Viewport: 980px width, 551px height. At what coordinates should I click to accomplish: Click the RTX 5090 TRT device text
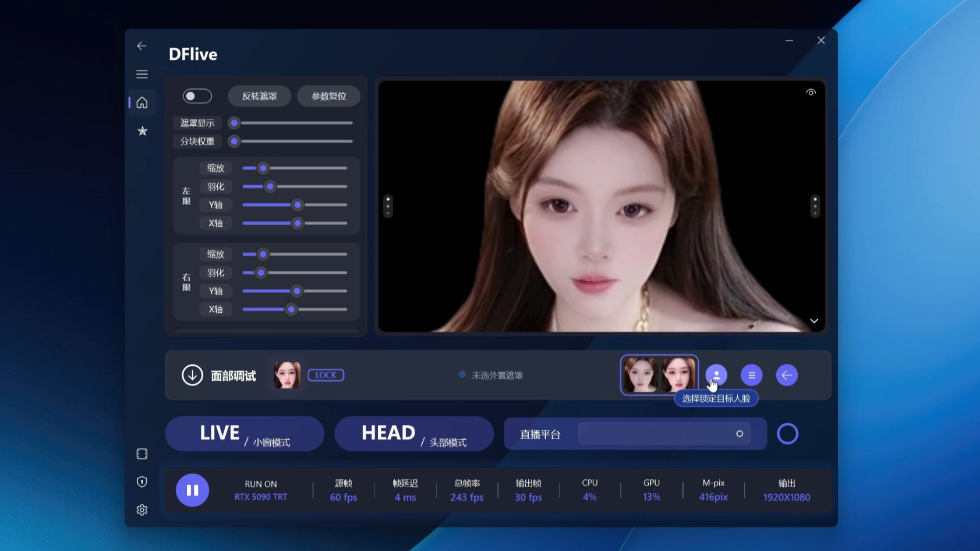(x=261, y=497)
